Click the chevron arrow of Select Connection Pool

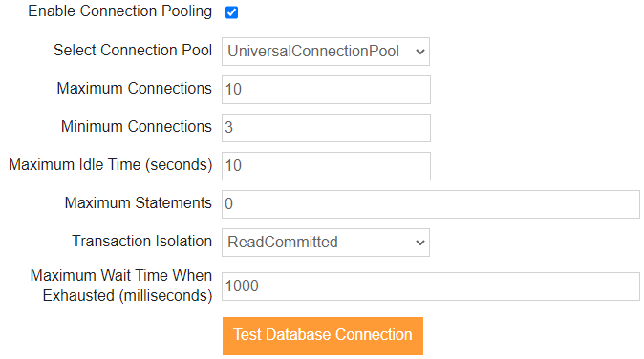(419, 52)
